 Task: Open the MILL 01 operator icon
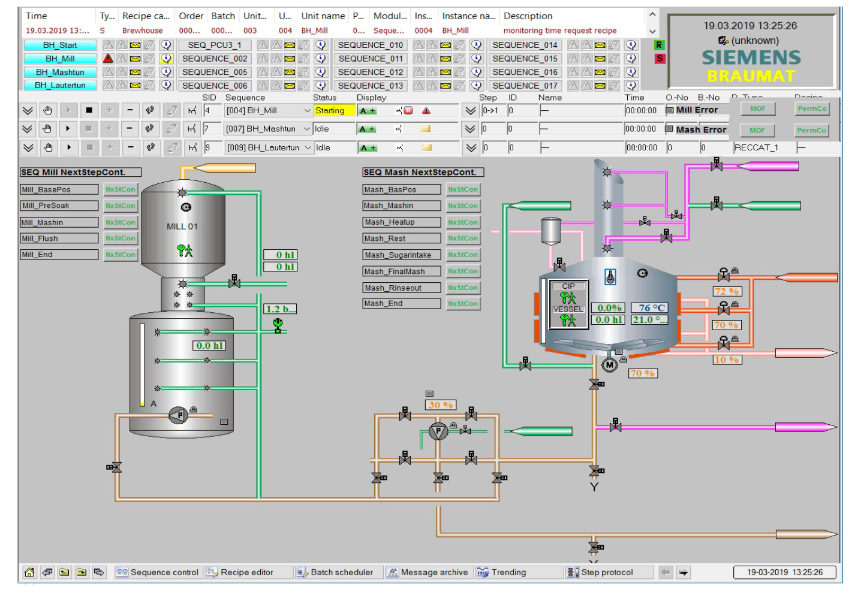click(185, 250)
